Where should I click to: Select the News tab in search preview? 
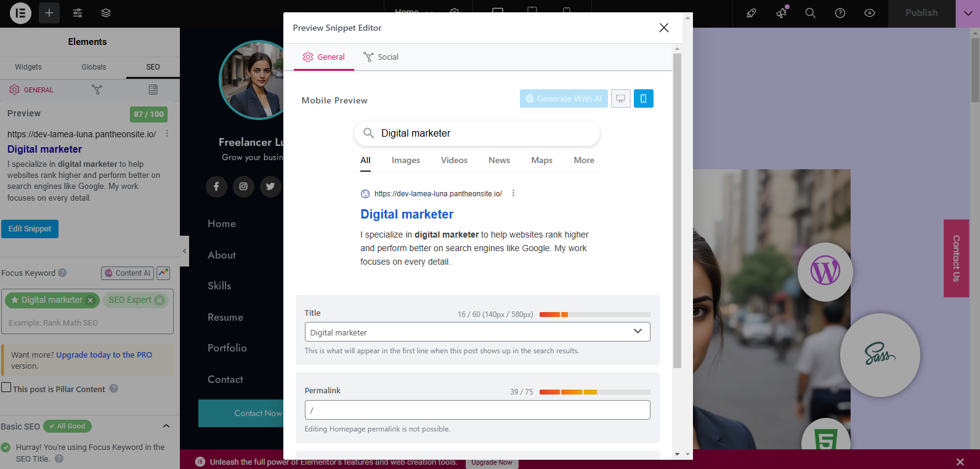(x=499, y=160)
